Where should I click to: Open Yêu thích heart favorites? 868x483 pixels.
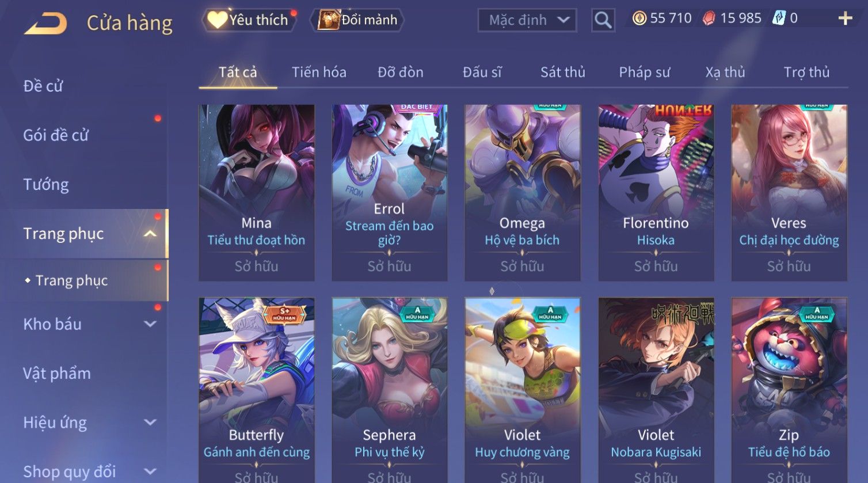249,20
